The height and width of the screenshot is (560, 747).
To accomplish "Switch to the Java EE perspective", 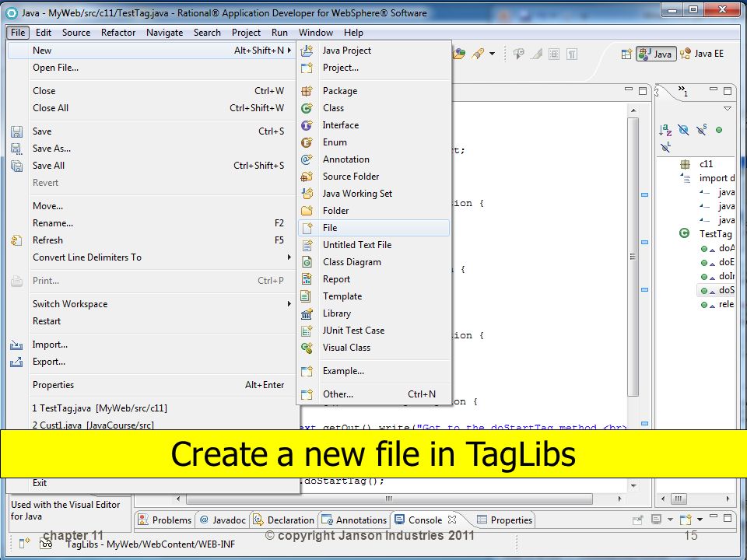I will coord(702,54).
